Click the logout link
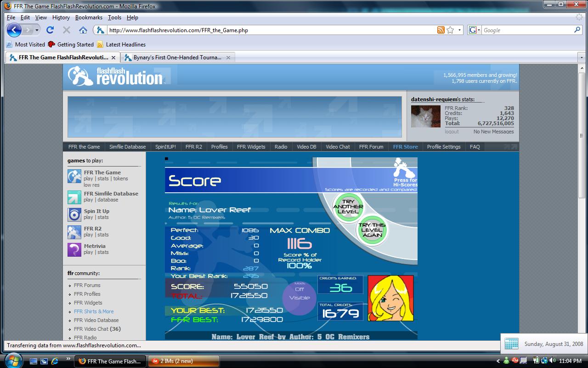The image size is (588, 368). click(452, 132)
